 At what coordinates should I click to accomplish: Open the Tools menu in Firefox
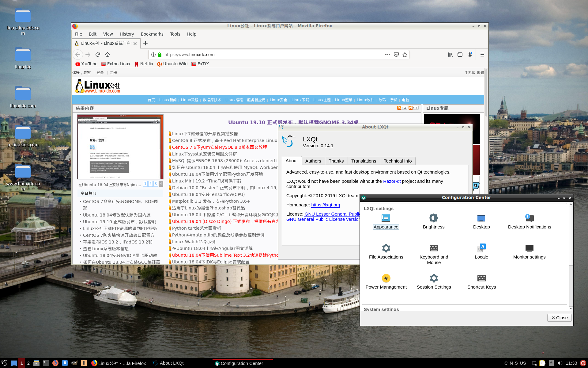click(175, 34)
